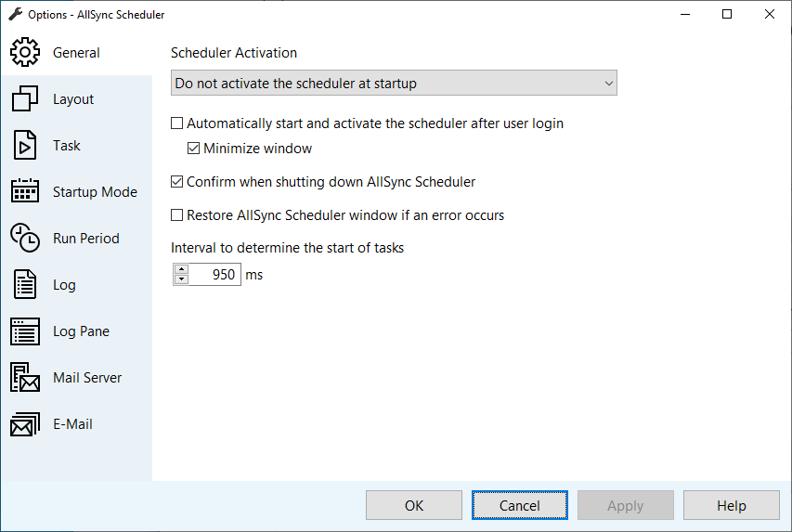
Task: Uncheck the Minimize window option
Action: (x=194, y=149)
